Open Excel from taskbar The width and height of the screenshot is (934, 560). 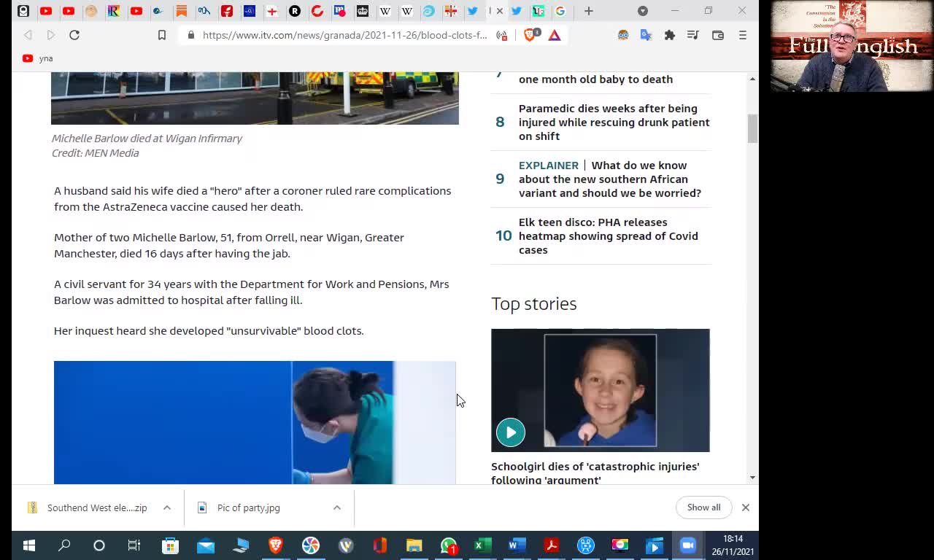point(482,545)
